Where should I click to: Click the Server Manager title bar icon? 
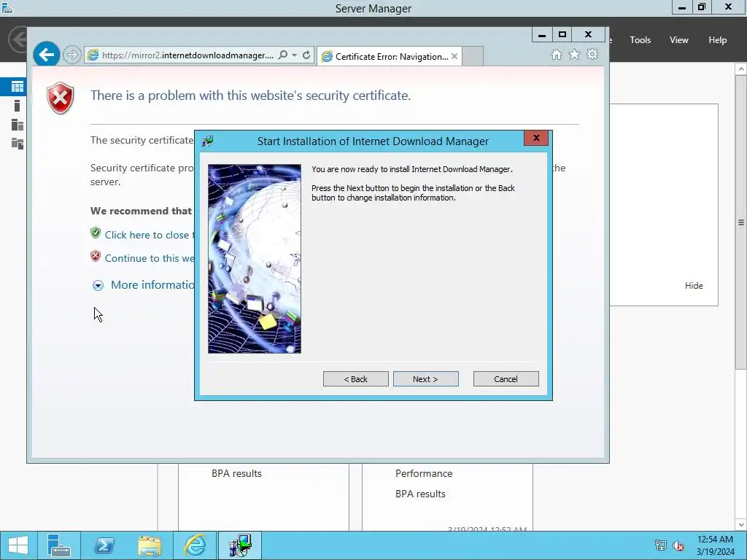pyautogui.click(x=7, y=7)
